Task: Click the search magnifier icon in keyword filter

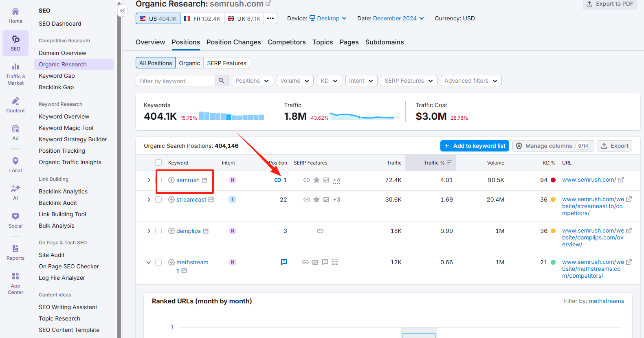Action: [221, 81]
